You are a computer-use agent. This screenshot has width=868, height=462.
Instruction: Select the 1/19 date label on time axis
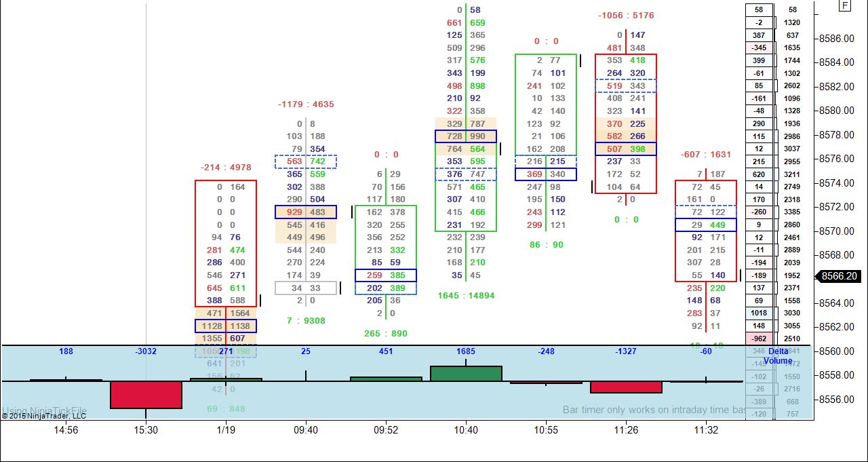coord(226,430)
